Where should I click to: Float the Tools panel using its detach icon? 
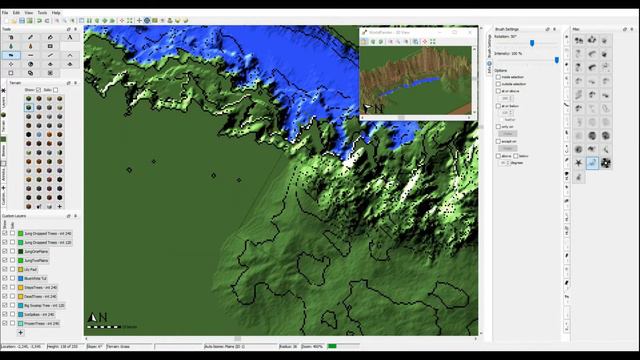point(69,29)
